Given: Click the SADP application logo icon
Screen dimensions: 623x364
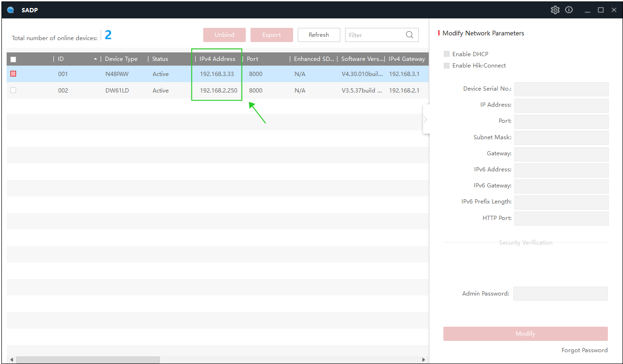Looking at the screenshot, I should point(11,10).
